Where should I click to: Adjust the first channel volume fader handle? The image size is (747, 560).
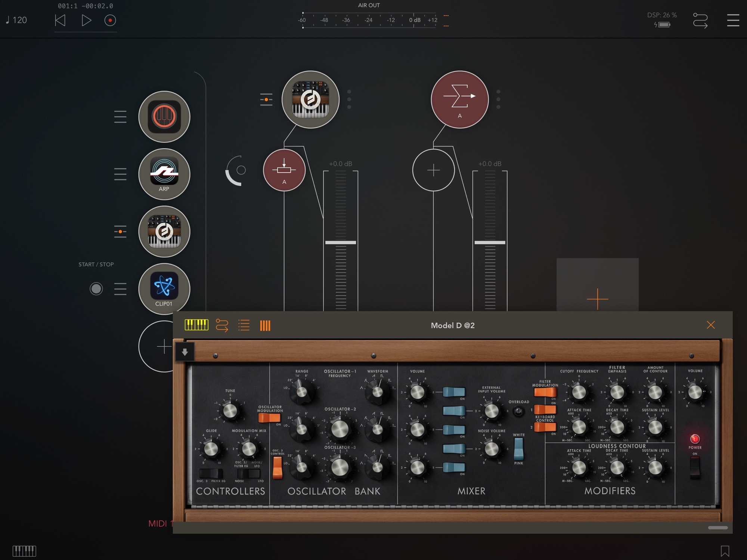click(x=341, y=242)
